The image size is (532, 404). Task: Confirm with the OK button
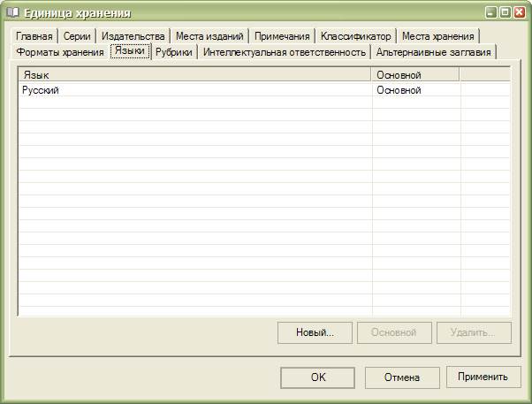(317, 377)
